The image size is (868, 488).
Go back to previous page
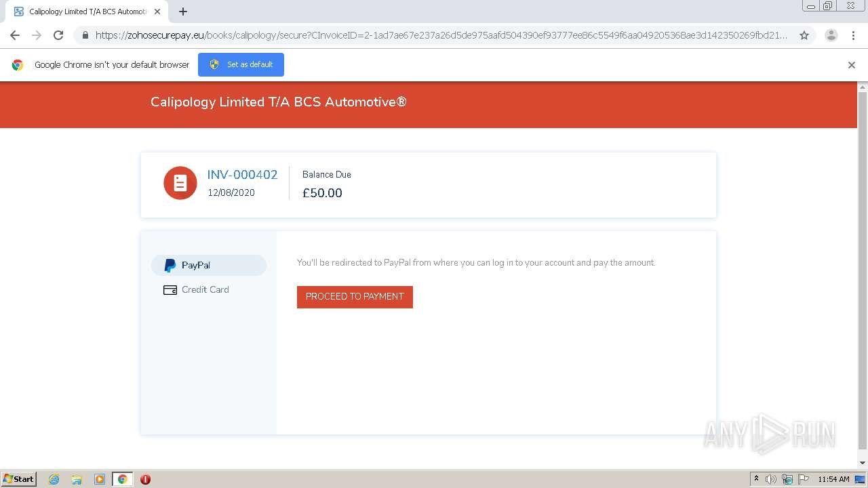tap(15, 35)
